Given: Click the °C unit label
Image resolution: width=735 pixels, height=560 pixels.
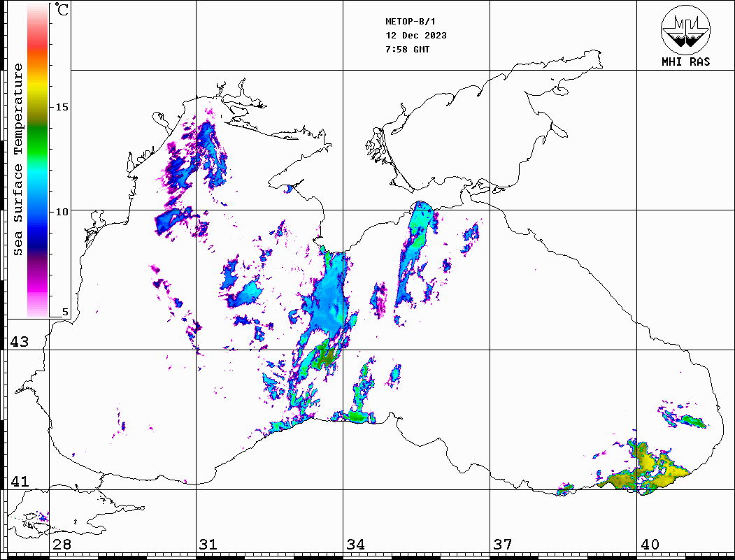Looking at the screenshot, I should 61,9.
